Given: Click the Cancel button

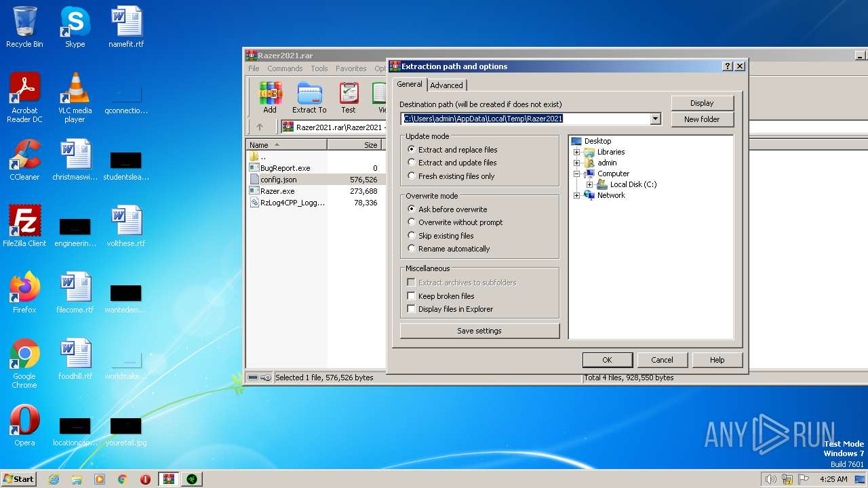Looking at the screenshot, I should click(662, 360).
